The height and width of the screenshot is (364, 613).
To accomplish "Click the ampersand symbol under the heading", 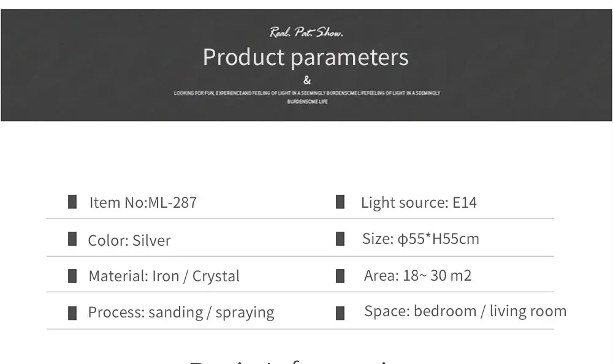I will click(x=307, y=80).
